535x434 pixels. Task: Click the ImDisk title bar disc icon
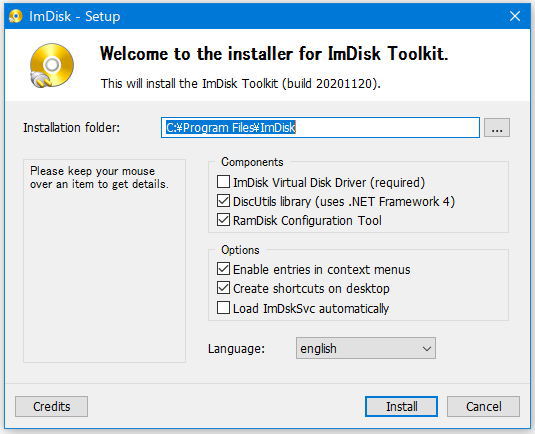[16, 16]
